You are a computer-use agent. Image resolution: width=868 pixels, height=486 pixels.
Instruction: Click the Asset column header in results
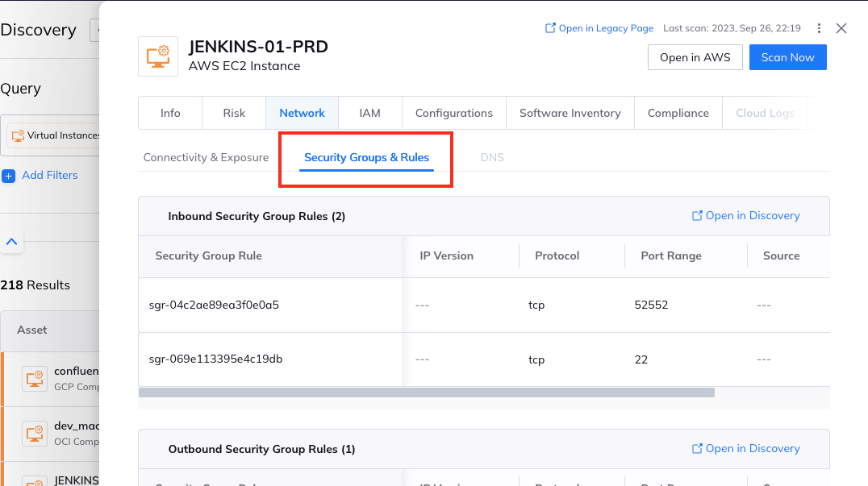click(32, 330)
